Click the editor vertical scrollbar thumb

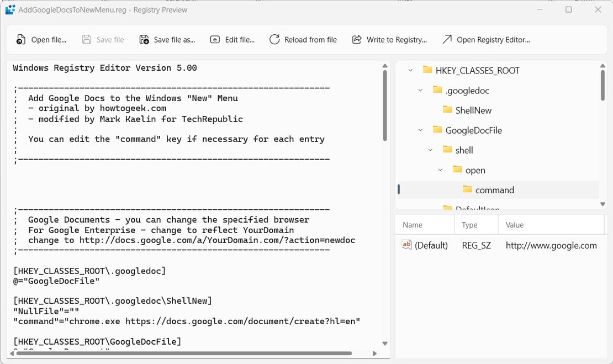click(x=385, y=105)
